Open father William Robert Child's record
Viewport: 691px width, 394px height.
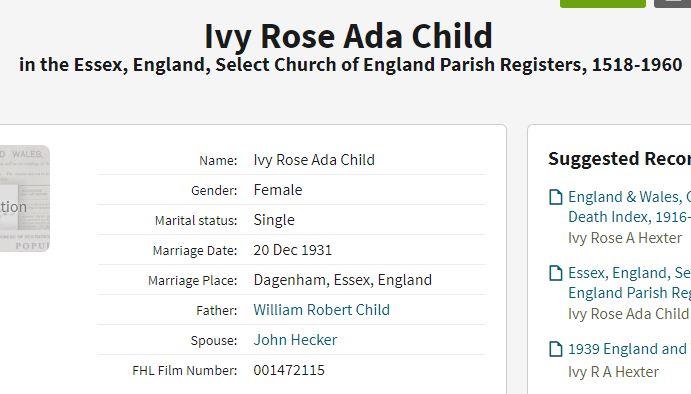[321, 310]
